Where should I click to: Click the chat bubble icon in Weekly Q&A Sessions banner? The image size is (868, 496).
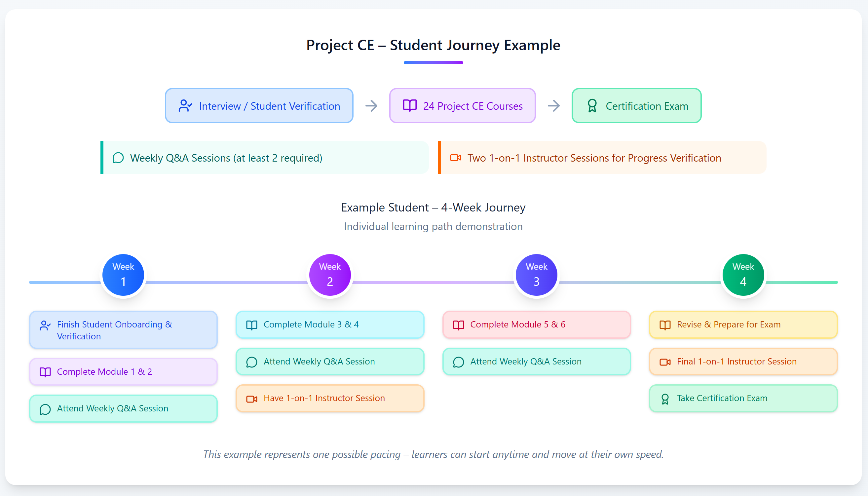click(118, 158)
